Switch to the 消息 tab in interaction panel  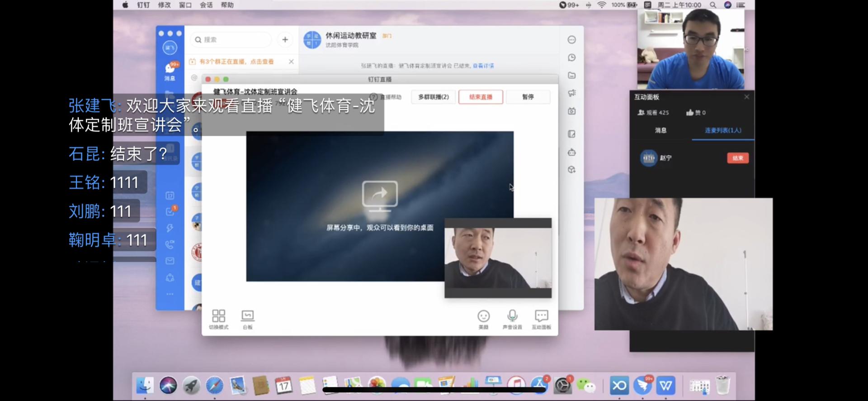pos(660,130)
